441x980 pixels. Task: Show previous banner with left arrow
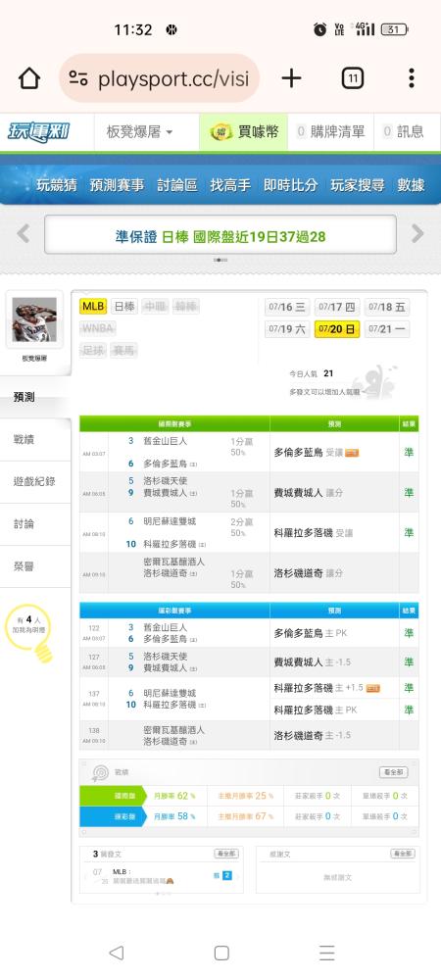click(x=24, y=234)
